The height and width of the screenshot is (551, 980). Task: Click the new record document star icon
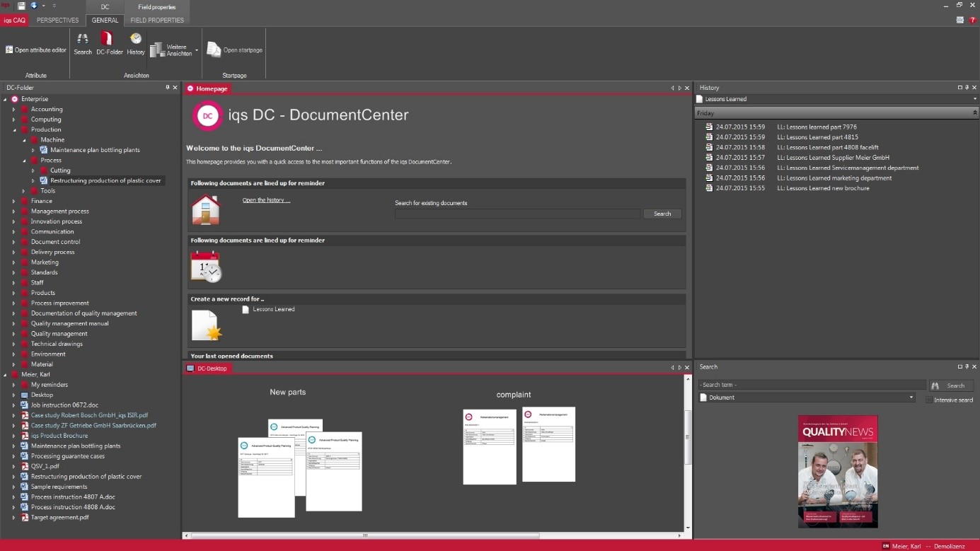[x=206, y=325]
